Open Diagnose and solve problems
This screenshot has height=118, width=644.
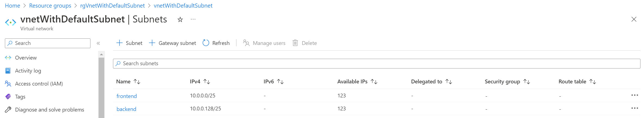point(49,110)
